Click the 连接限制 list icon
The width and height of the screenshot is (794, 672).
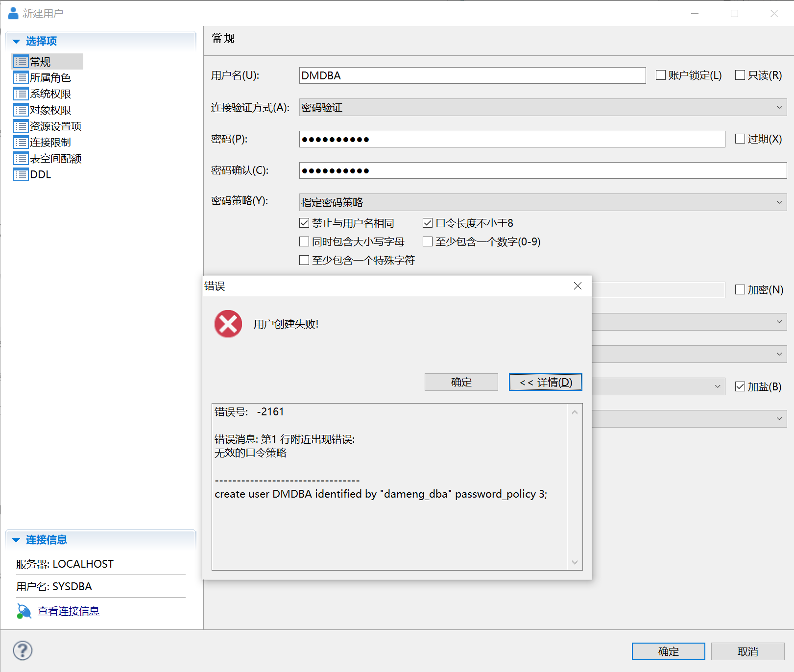(21, 143)
